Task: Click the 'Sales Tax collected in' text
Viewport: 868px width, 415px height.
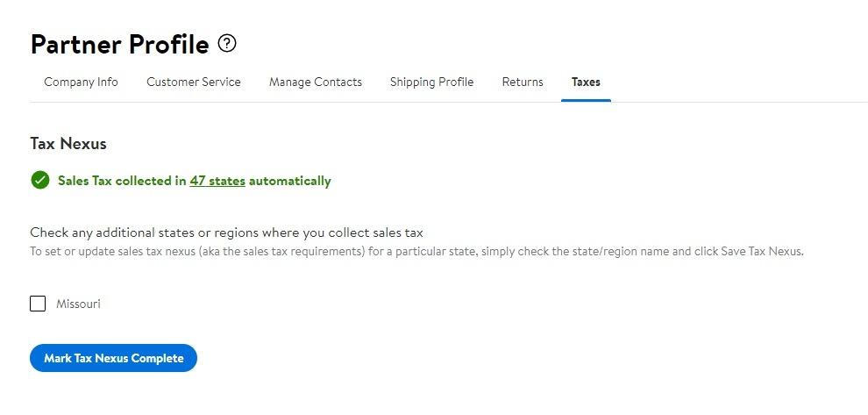Action: [x=122, y=181]
